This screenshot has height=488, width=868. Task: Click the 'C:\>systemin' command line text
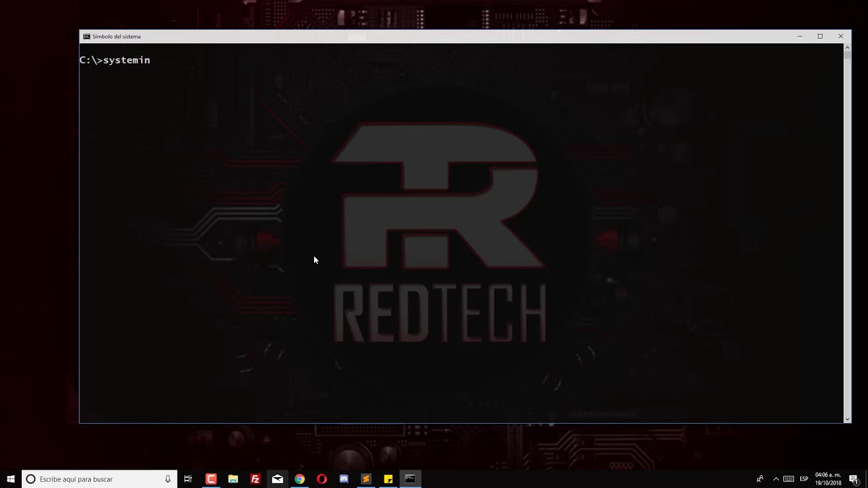point(115,60)
